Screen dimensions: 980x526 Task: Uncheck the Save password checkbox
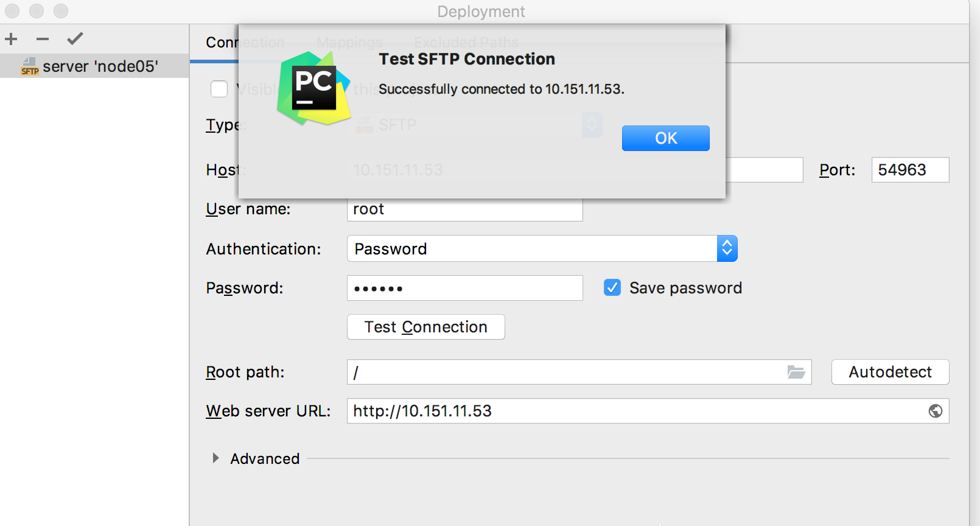(612, 288)
